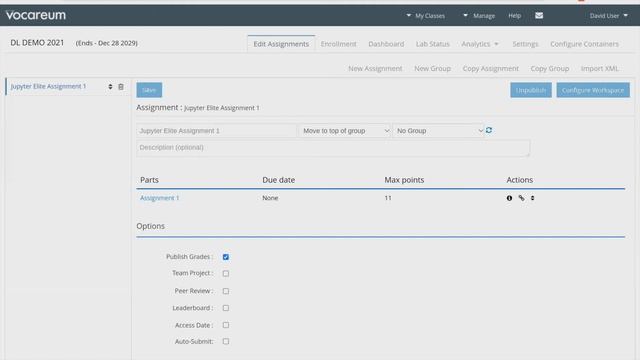Click the Unpublish button
640x360 pixels.
(x=531, y=90)
